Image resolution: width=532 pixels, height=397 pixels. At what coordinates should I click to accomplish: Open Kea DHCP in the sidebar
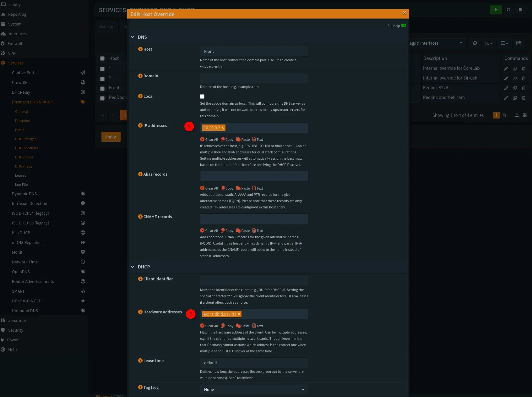21,233
